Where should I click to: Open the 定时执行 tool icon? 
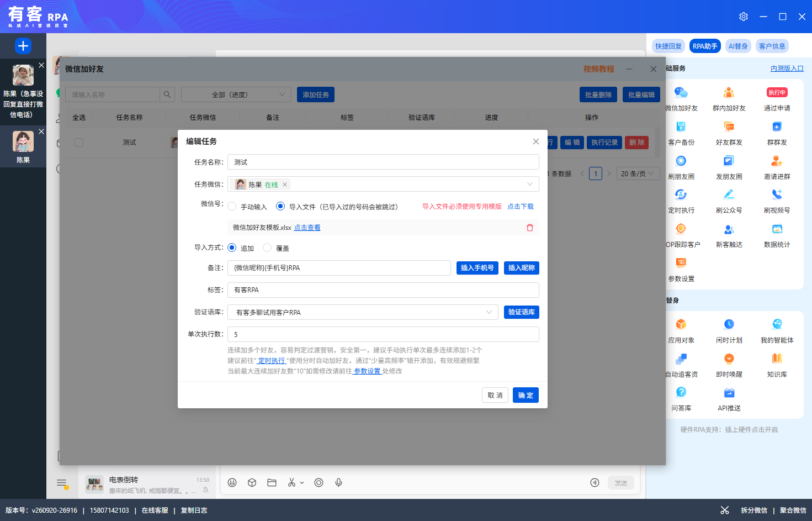(x=681, y=195)
